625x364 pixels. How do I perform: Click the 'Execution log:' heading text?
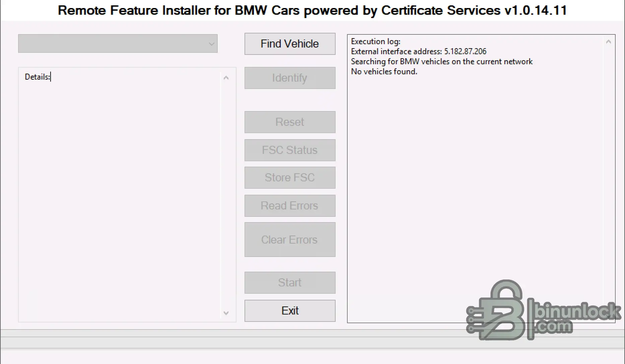click(x=375, y=41)
